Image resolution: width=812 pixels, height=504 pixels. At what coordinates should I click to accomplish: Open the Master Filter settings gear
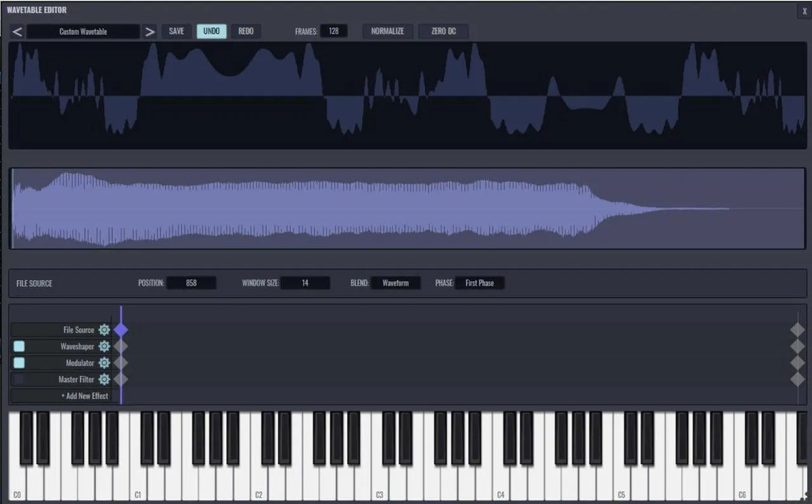tap(104, 379)
